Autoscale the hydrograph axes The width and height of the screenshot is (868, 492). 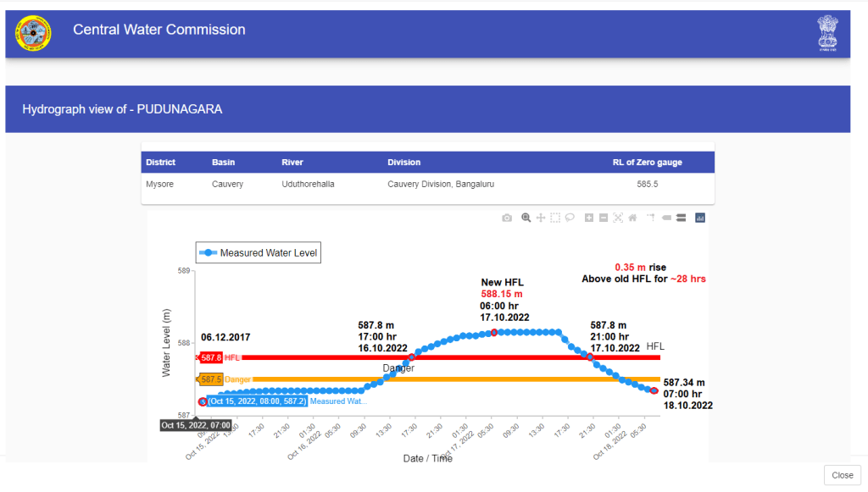[x=618, y=218]
